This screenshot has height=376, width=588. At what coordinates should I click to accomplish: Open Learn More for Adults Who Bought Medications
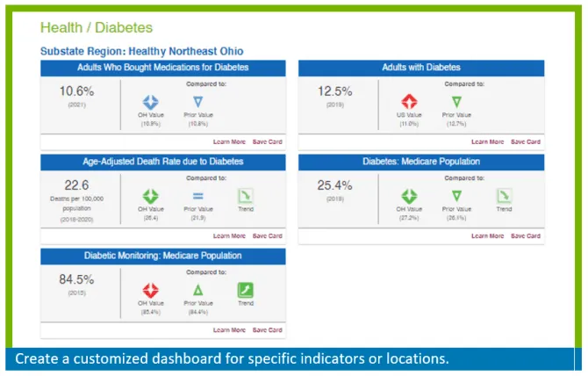coord(229,141)
